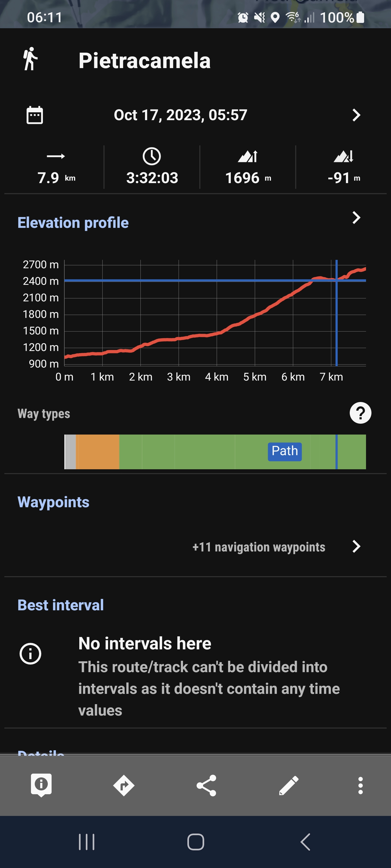Expand the navigation waypoints chevron

click(356, 547)
